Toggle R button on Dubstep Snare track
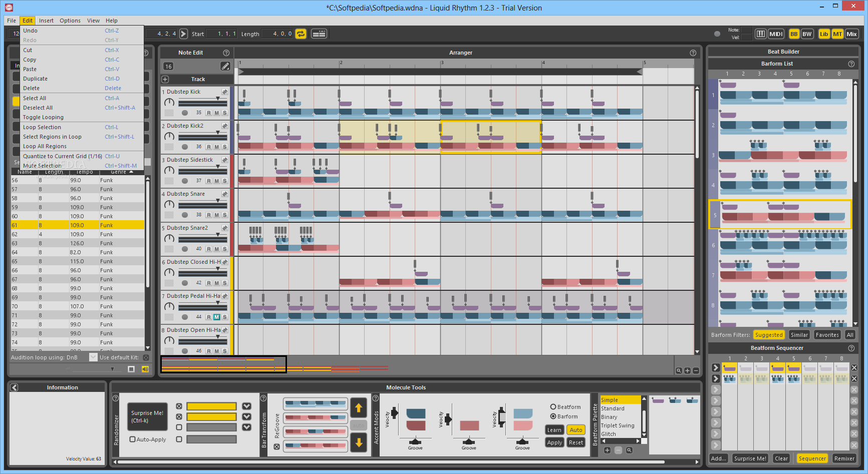The height and width of the screenshot is (474, 868). 209,215
